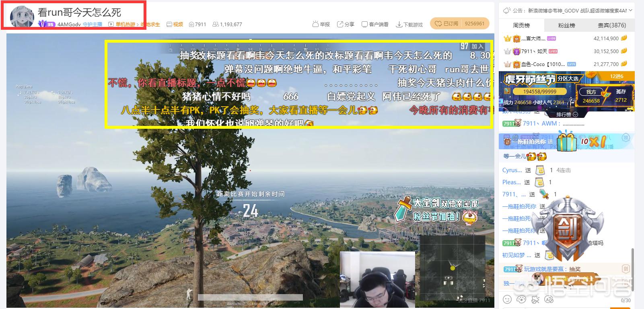Open the 视频 videos link
This screenshot has width=644, height=309.
coord(175,25)
